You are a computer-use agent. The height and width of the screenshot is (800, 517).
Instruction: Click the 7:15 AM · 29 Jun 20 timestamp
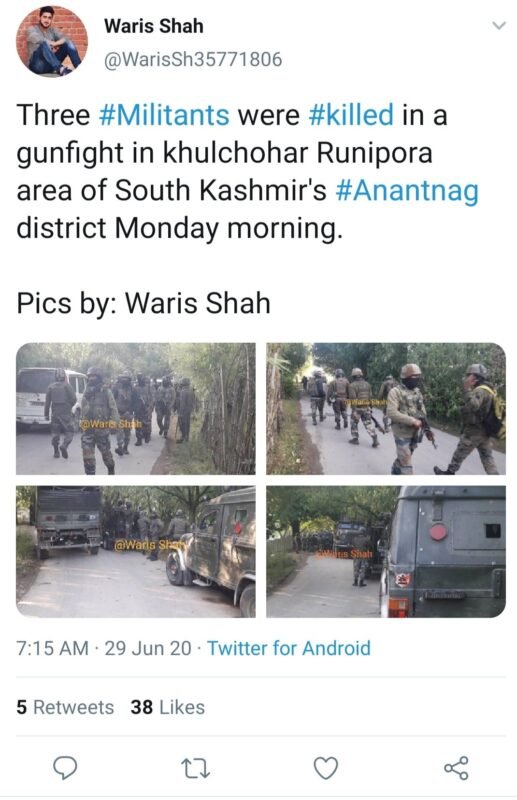click(x=104, y=648)
